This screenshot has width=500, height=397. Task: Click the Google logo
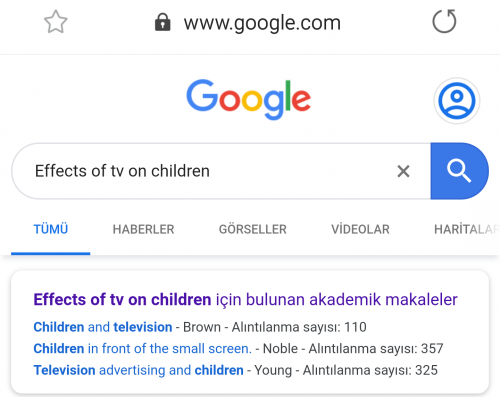pos(249,99)
